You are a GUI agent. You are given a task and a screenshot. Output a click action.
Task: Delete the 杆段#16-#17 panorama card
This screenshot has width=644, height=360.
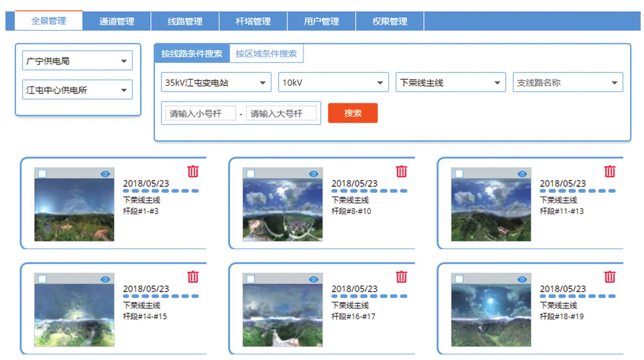coord(402,277)
